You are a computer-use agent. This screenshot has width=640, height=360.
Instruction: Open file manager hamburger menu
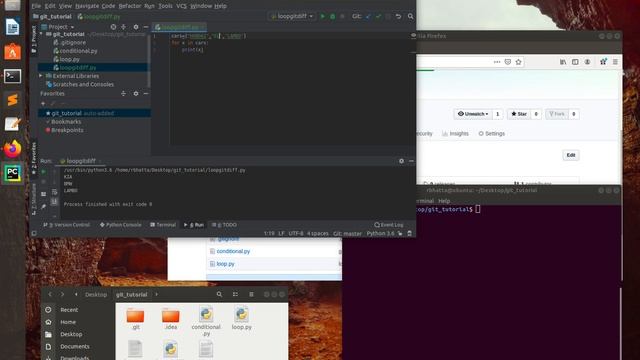[251, 294]
